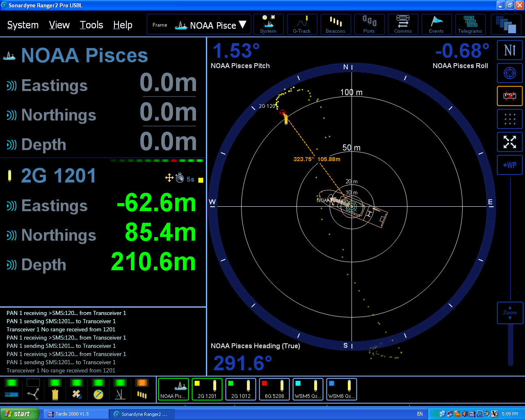Expand the Frame NOAA Pisce dropdown
The width and height of the screenshot is (525, 420).
coord(199,25)
